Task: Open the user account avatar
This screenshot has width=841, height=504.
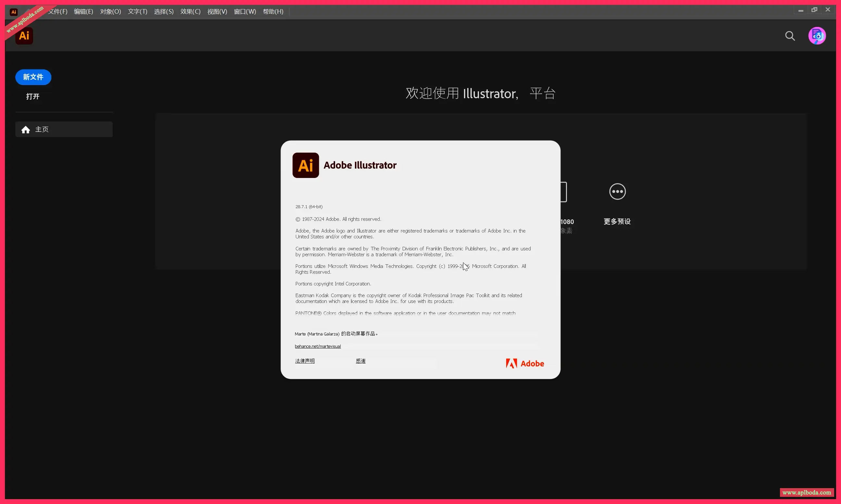Action: pyautogui.click(x=817, y=36)
